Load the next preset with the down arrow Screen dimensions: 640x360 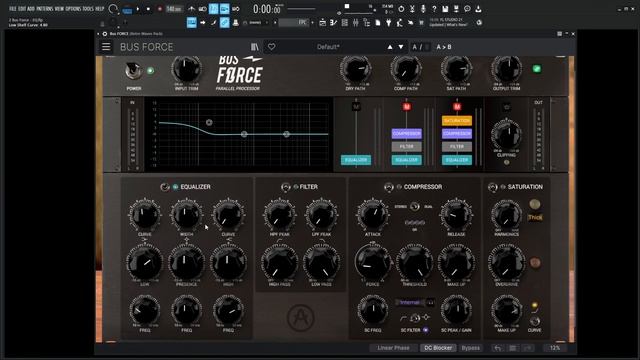(401, 47)
